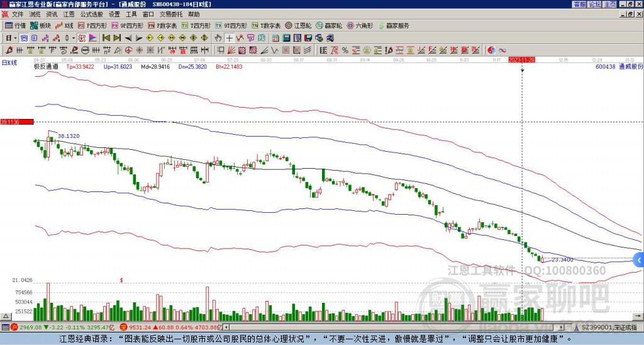Open the 文件 menu

click(x=18, y=14)
